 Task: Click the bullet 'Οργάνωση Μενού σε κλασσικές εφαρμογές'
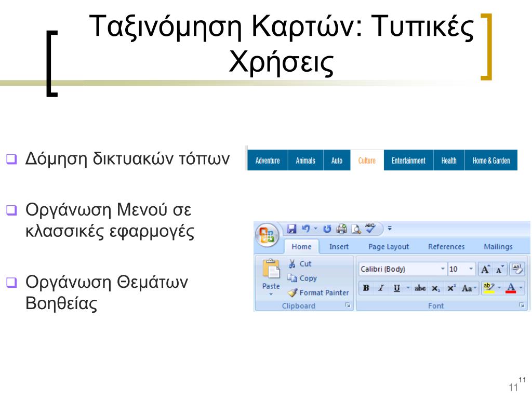click(110, 220)
